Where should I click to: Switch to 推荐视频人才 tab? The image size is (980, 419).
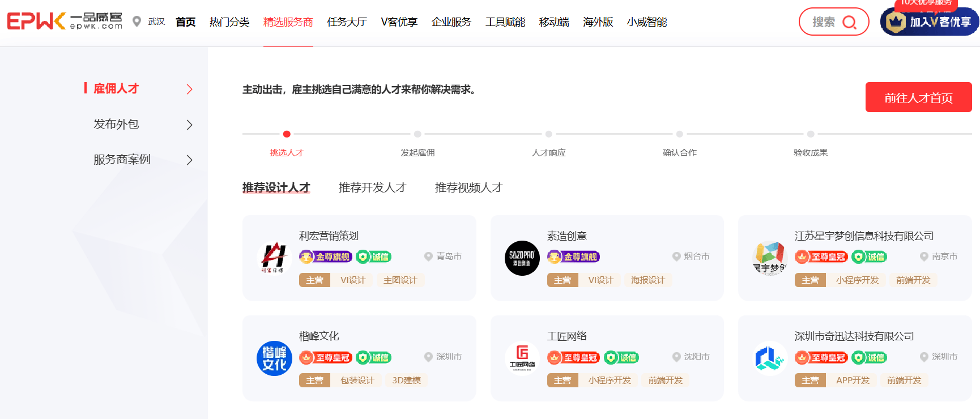click(469, 187)
